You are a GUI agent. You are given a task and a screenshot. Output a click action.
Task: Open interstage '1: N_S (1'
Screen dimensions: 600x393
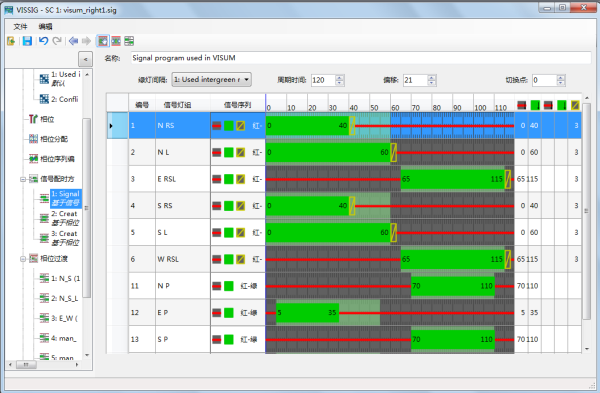pyautogui.click(x=60, y=279)
